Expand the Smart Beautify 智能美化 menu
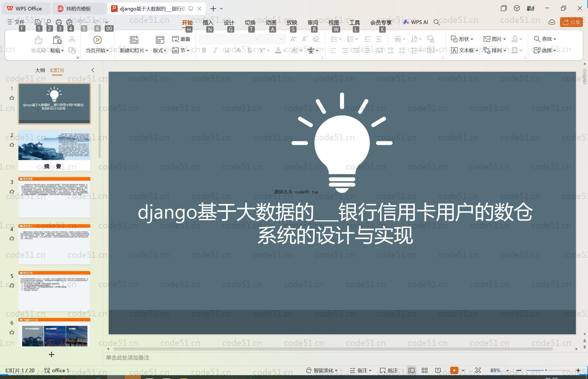 322,370
